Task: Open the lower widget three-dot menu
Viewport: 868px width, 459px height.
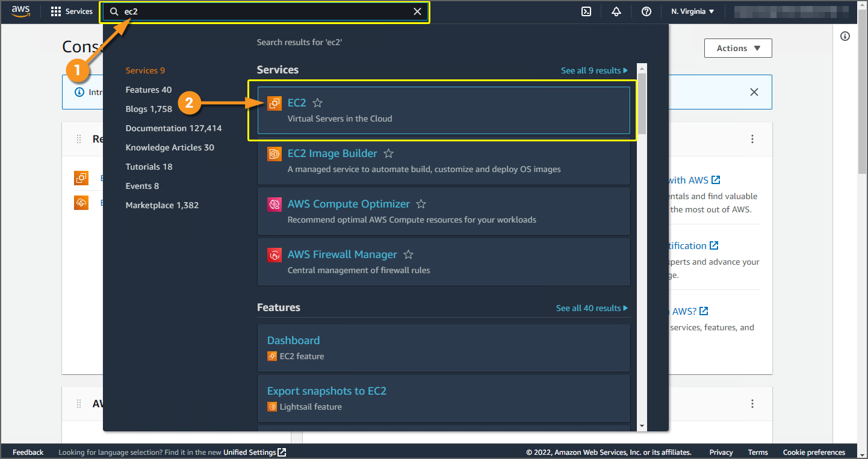Action: click(752, 404)
